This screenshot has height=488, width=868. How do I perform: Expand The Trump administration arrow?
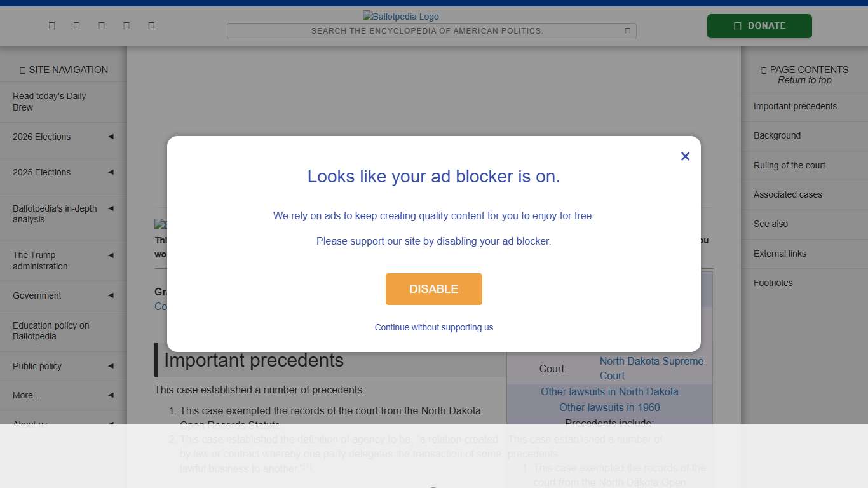pos(111,255)
